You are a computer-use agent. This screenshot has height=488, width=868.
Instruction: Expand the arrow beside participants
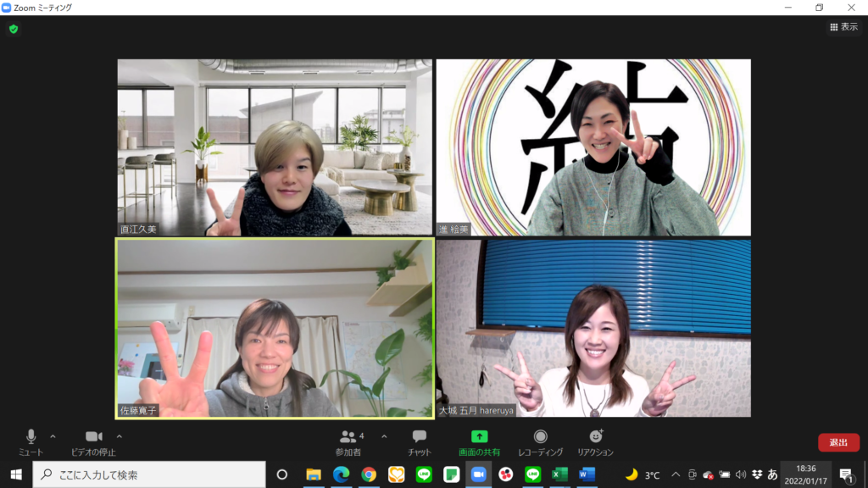pos(384,436)
